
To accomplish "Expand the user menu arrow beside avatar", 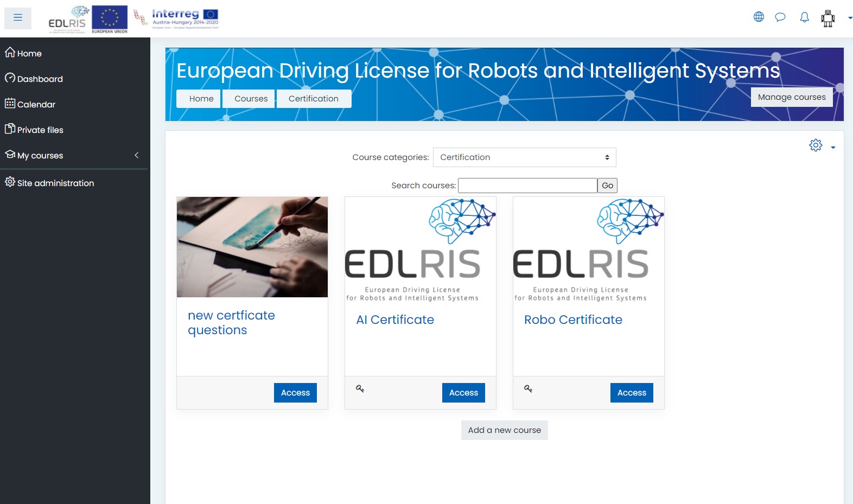I will (850, 18).
